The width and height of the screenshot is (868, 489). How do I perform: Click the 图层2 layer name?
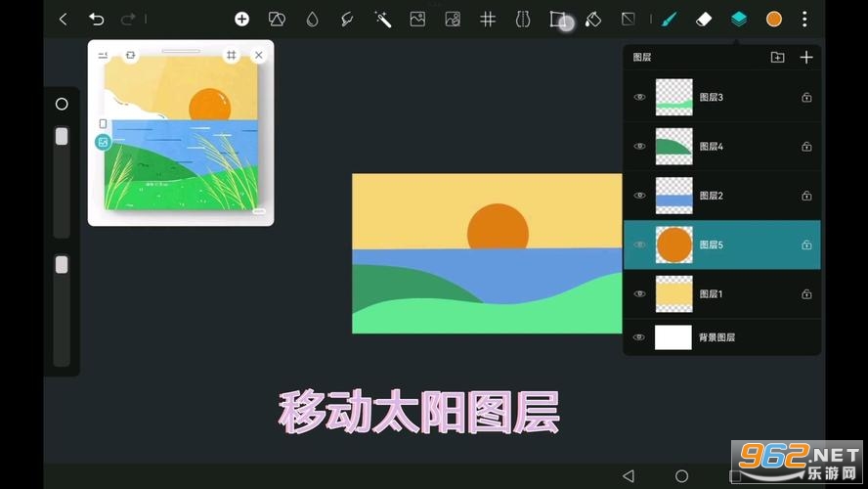(x=712, y=196)
